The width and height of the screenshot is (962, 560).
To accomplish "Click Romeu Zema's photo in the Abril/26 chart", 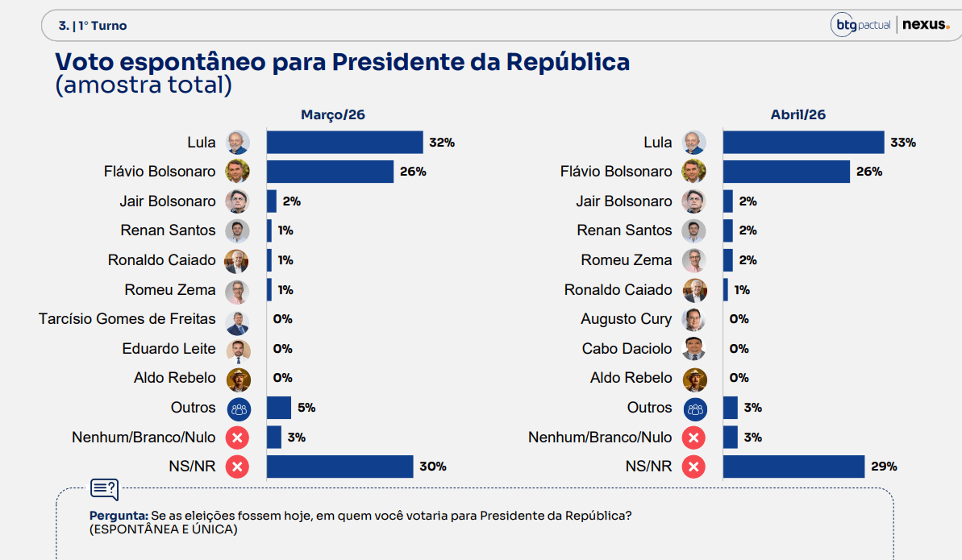I will coord(694,260).
